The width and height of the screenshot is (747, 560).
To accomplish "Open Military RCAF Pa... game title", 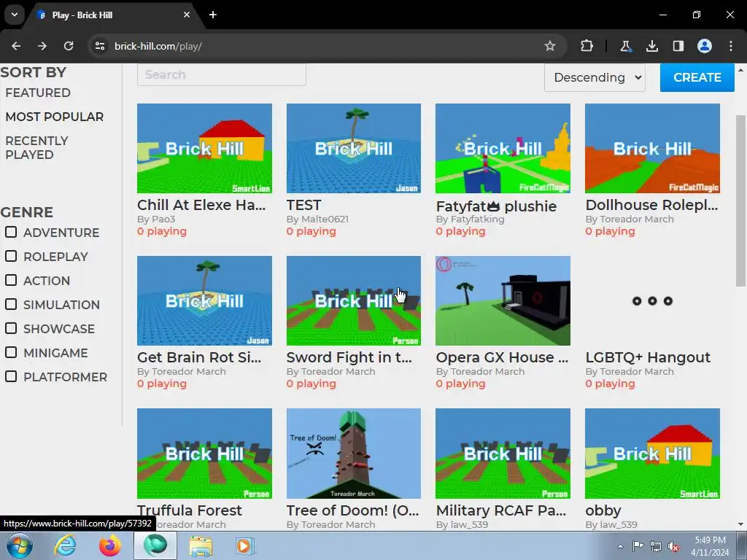I will 501,510.
